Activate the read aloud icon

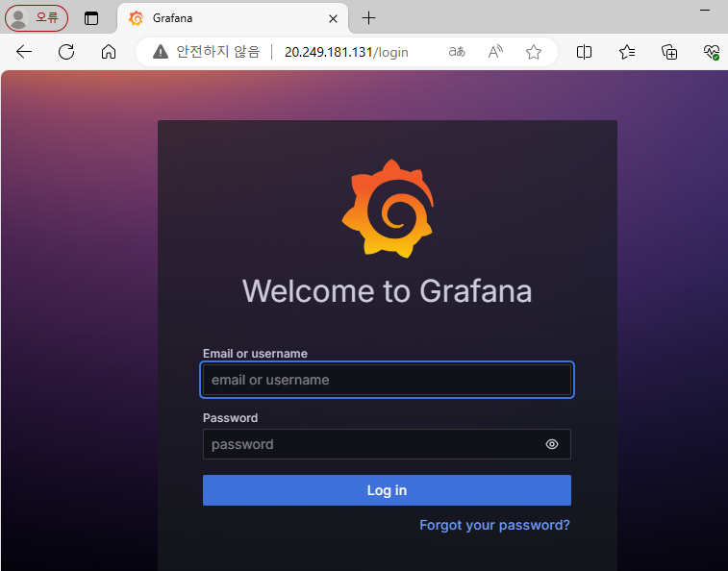click(495, 52)
